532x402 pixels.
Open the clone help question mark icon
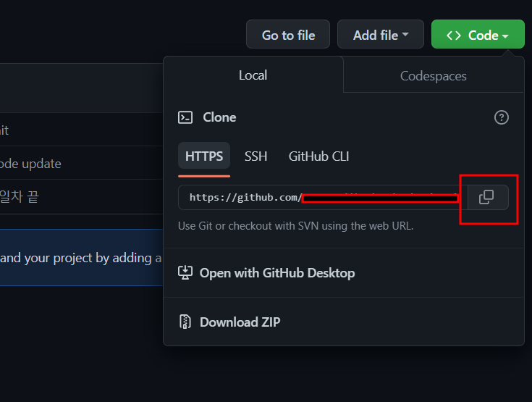(501, 117)
